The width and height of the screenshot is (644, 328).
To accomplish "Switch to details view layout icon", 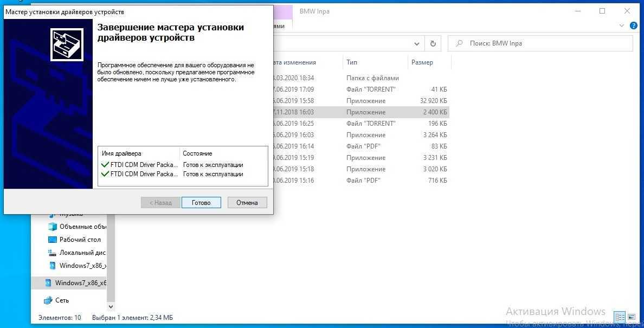I will coord(619,317).
